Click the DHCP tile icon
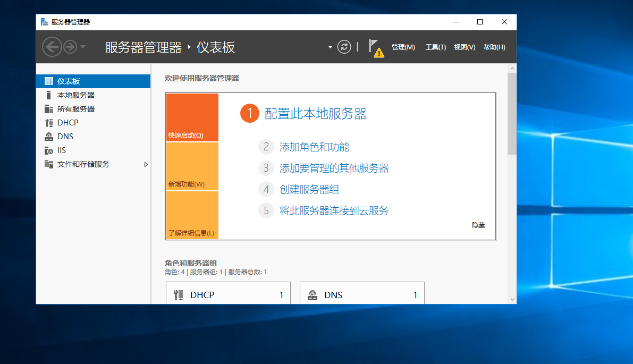Image resolution: width=633 pixels, height=364 pixels. click(x=179, y=295)
